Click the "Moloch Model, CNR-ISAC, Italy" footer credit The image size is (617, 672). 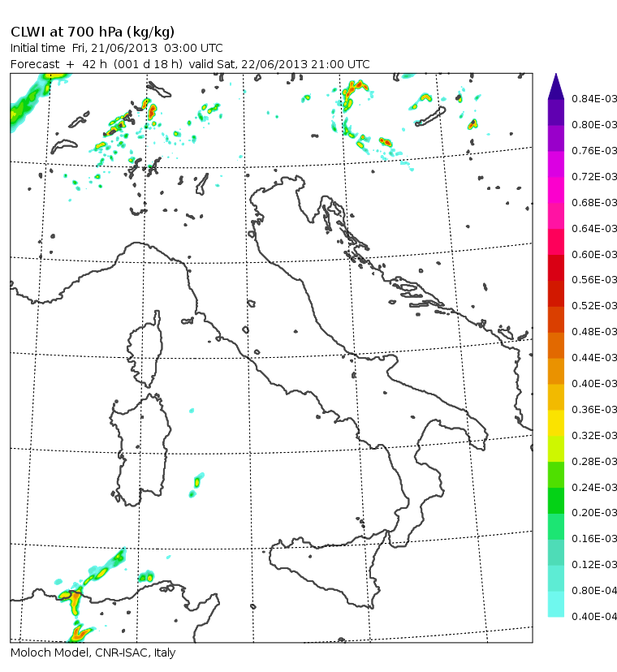pos(93,653)
